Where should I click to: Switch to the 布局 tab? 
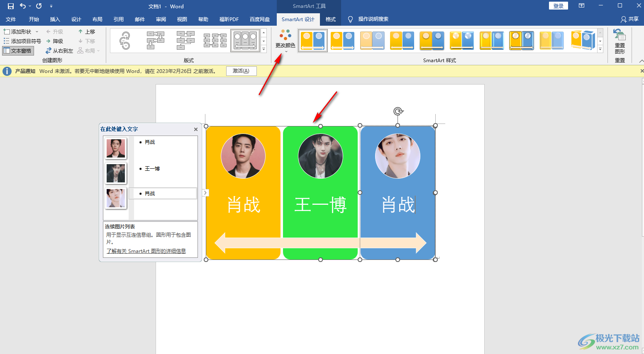point(98,19)
